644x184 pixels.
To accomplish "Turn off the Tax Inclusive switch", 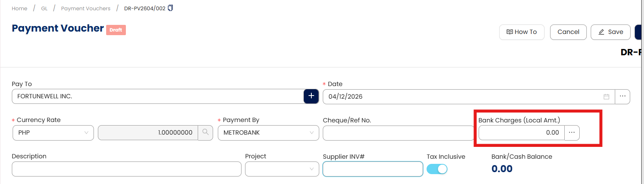I will 437,169.
